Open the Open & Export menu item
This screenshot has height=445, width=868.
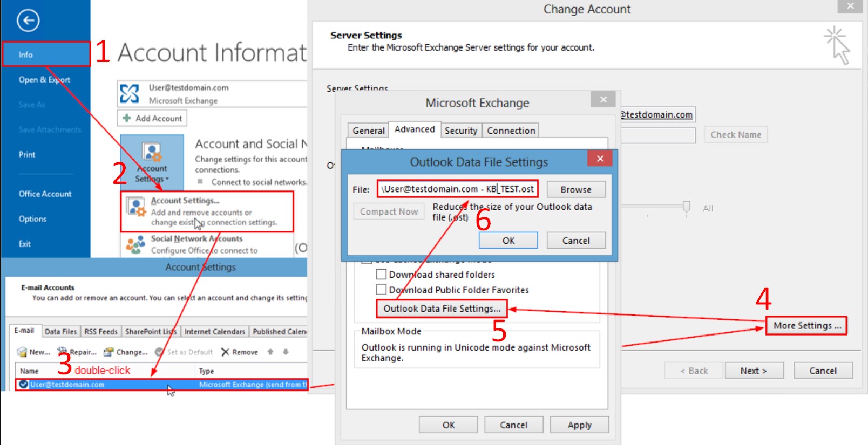click(44, 79)
